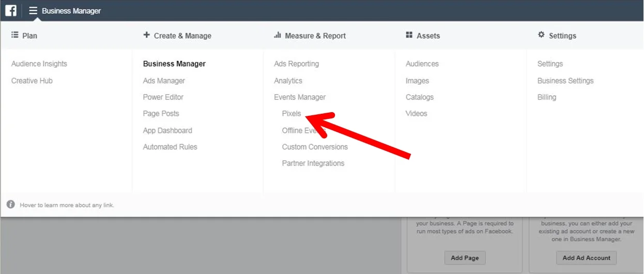644x274 pixels.
Task: Click the Create & Manage column heading
Action: click(x=183, y=36)
